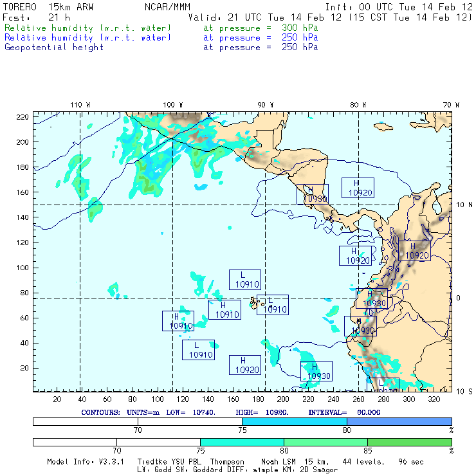476x476 pixels.
Task: Click the '110 W' longitude label
Action: click(x=80, y=105)
